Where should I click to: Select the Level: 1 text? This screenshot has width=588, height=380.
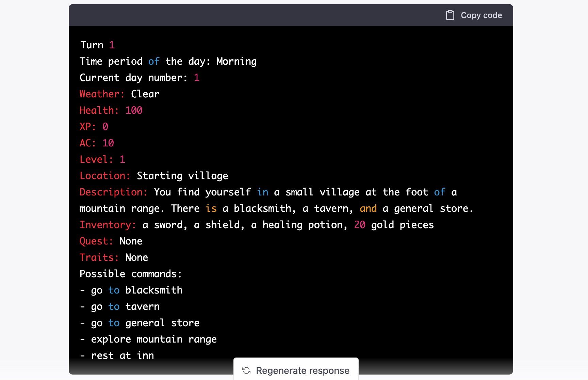(102, 159)
